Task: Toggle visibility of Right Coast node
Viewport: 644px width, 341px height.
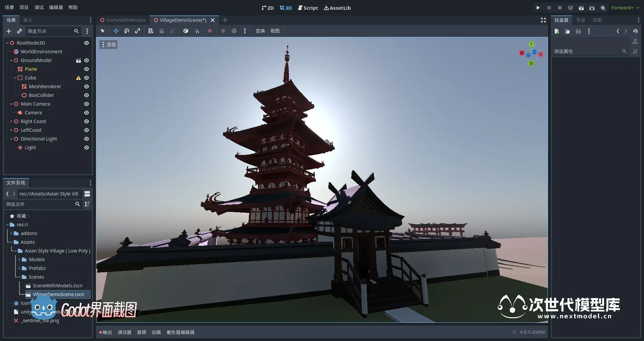Action: 87,121
